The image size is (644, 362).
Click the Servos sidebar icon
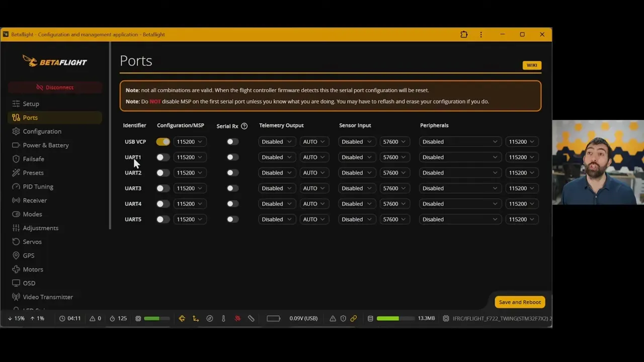(16, 242)
